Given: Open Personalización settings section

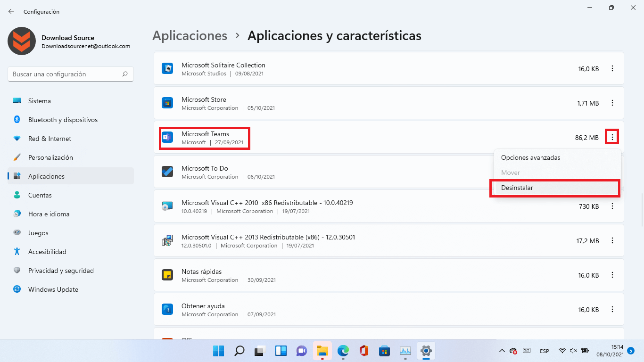Looking at the screenshot, I should click(x=71, y=157).
